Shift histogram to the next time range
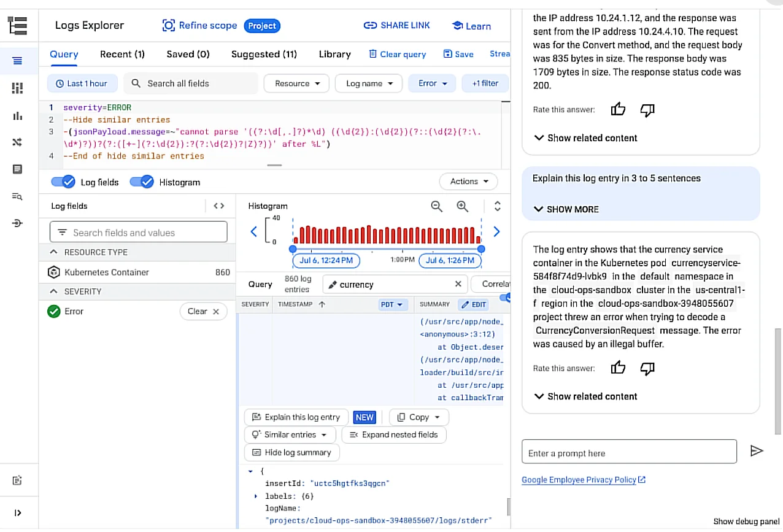783x532 pixels. 496,232
